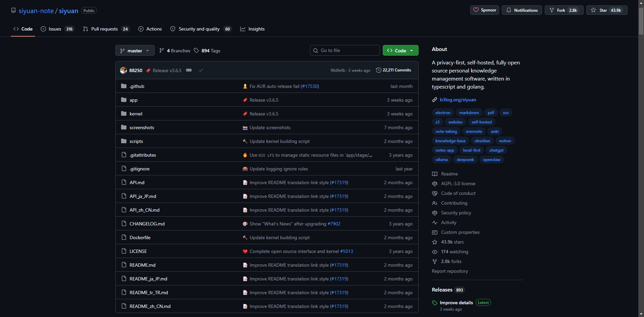Click the app folder icon
Viewport: 644px width, 317px height.
click(124, 100)
